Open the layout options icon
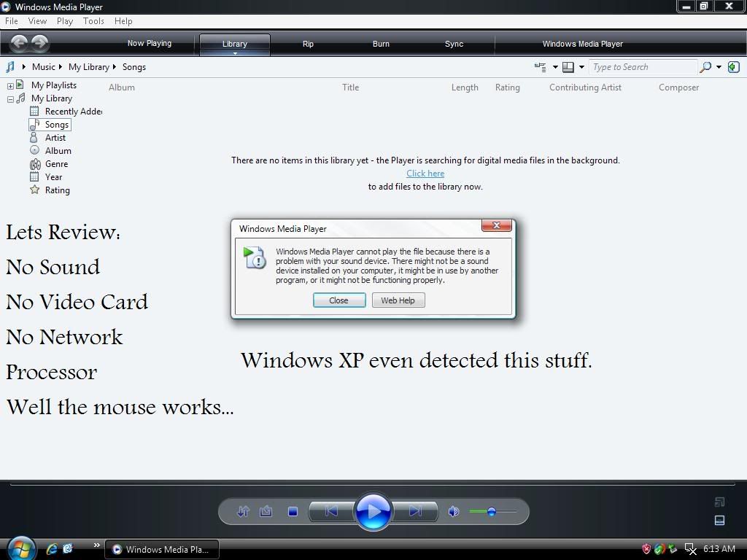This screenshot has width=747, height=560. (x=541, y=67)
